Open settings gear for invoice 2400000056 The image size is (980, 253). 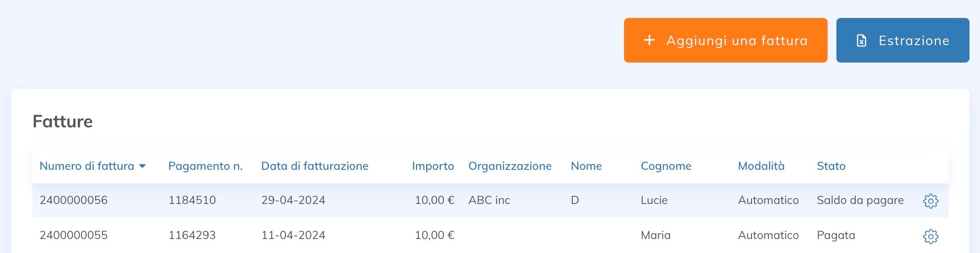(x=931, y=201)
